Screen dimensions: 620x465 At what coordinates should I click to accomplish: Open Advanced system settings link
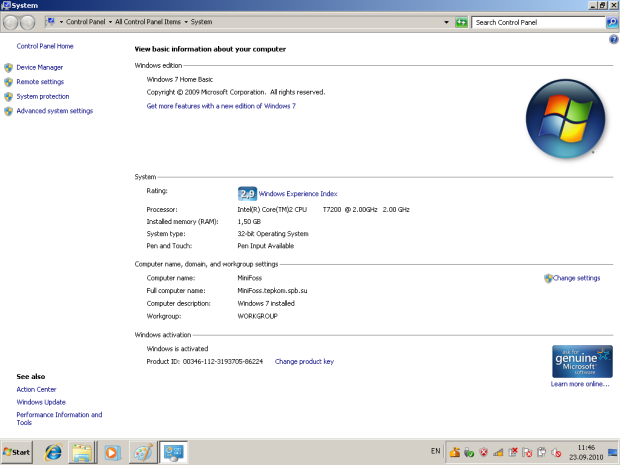[55, 111]
